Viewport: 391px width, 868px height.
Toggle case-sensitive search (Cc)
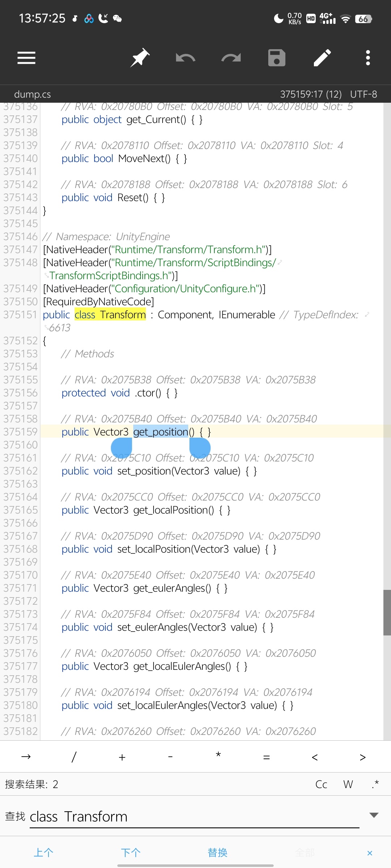(321, 784)
